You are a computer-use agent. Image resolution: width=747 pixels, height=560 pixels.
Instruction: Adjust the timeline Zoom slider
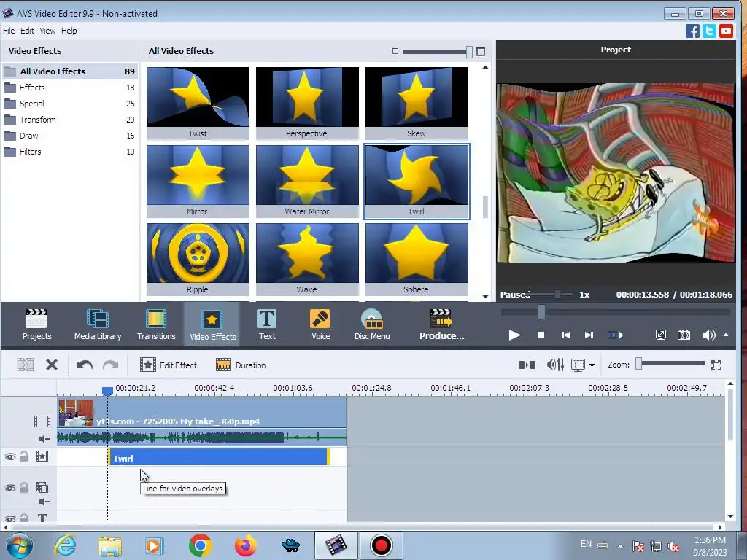point(639,364)
